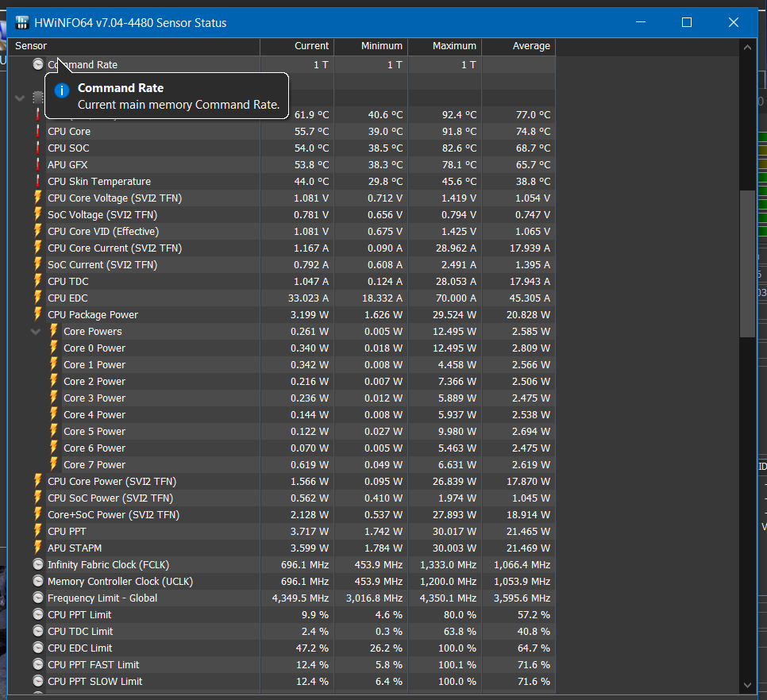This screenshot has width=767, height=700.
Task: Click lightning icon of Core 7 Power
Action: click(54, 464)
